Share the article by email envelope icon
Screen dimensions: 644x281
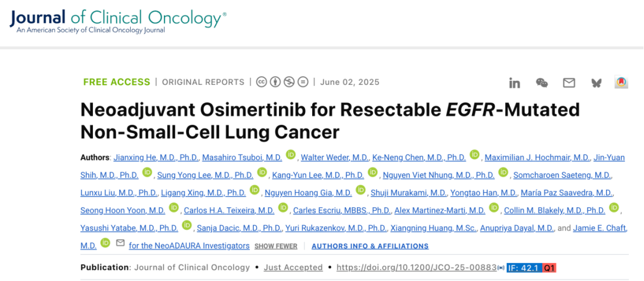[x=569, y=83]
